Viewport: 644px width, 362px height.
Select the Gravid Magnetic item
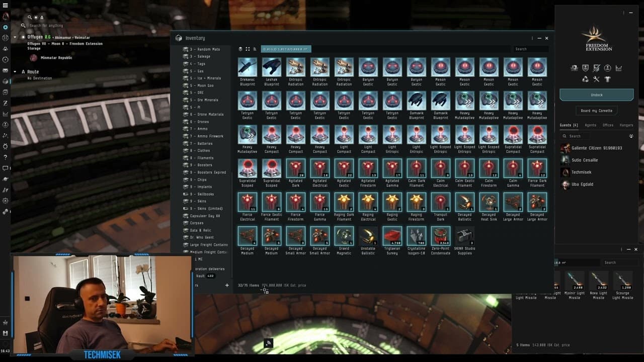click(344, 241)
